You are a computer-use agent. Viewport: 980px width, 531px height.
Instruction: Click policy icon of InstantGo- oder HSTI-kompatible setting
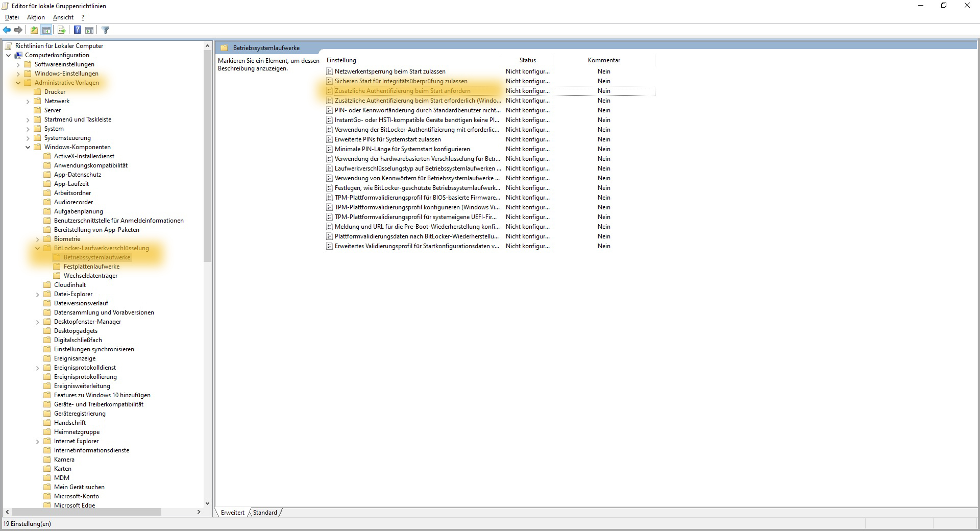330,120
